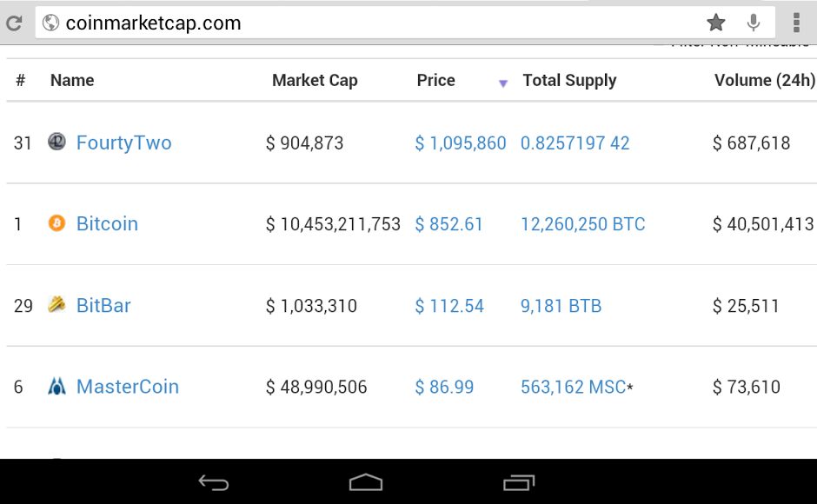Bookmark the page with the star icon

(715, 23)
